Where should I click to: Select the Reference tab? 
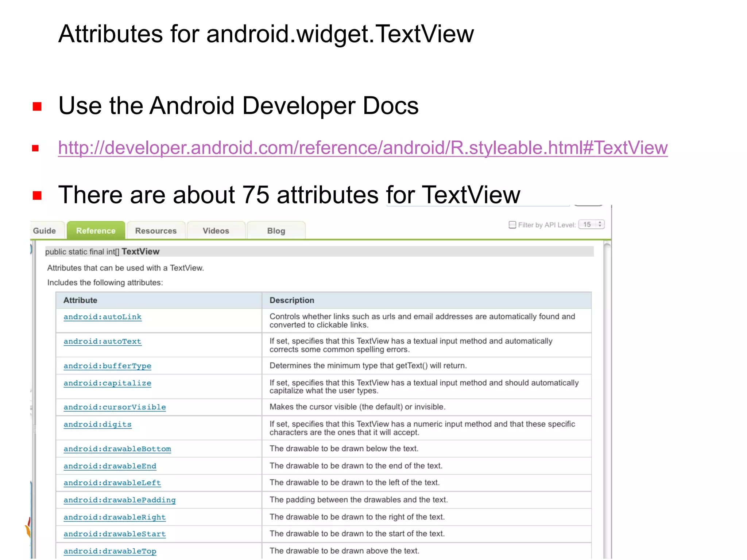tap(96, 230)
